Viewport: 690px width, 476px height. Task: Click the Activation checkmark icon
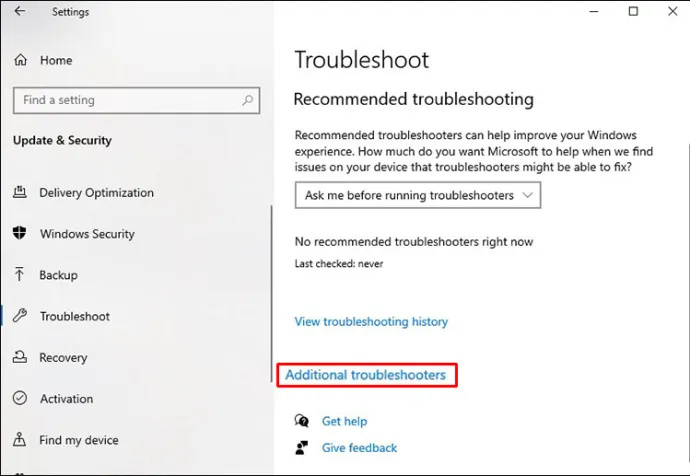(x=20, y=398)
